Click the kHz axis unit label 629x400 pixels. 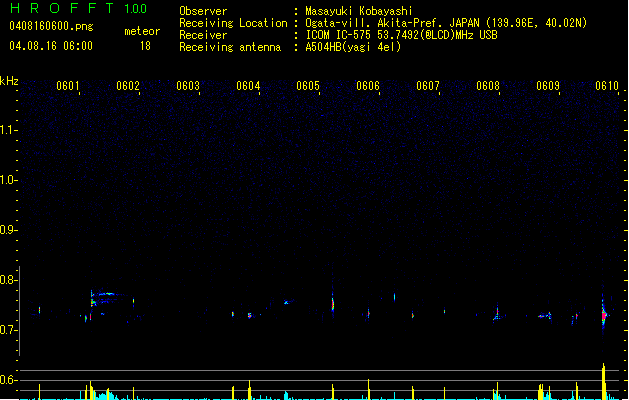(x=9, y=81)
